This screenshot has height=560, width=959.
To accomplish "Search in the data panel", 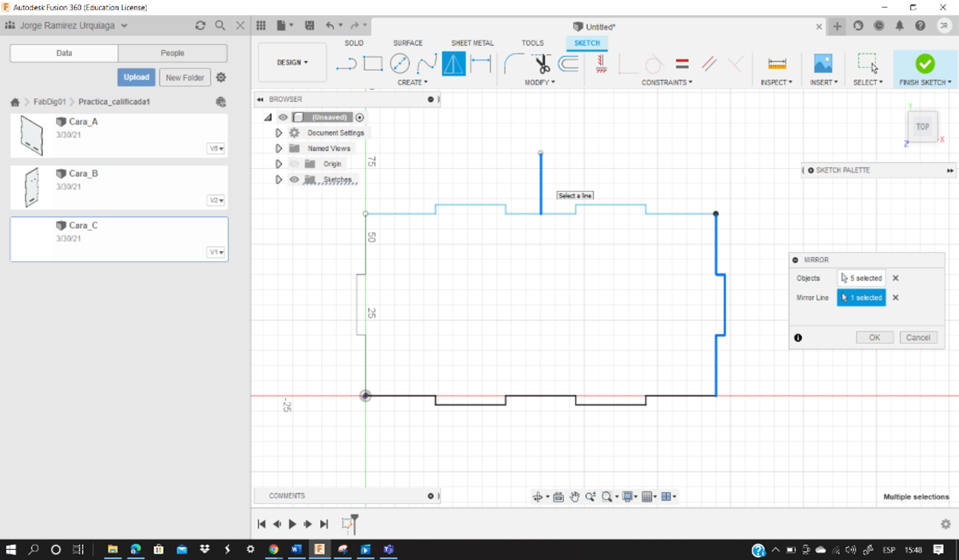I will tap(220, 25).
